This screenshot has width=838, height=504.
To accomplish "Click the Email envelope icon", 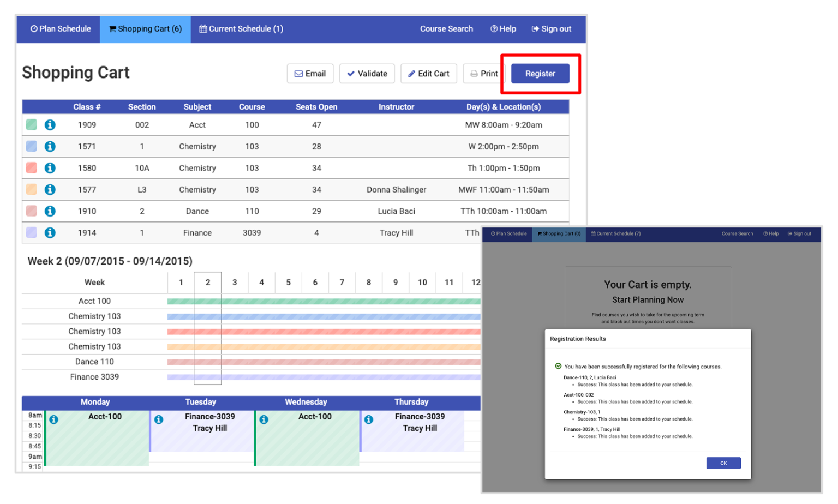I will point(298,74).
